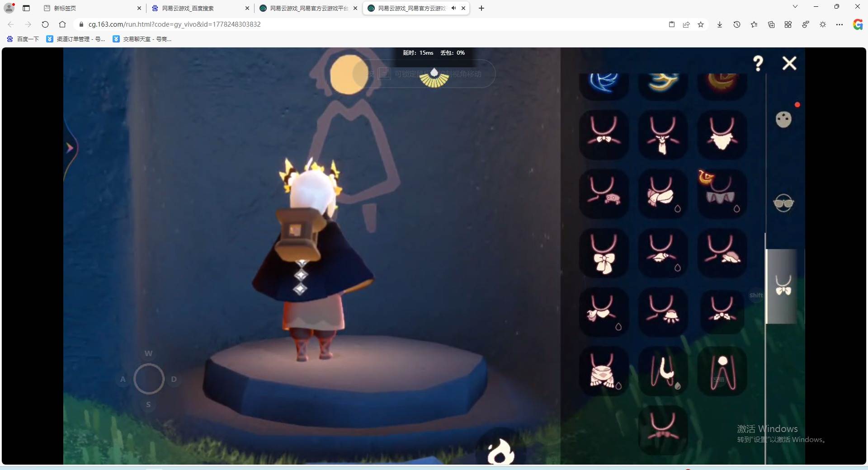
Task: Select the white conch shell necklace
Action: point(663,253)
